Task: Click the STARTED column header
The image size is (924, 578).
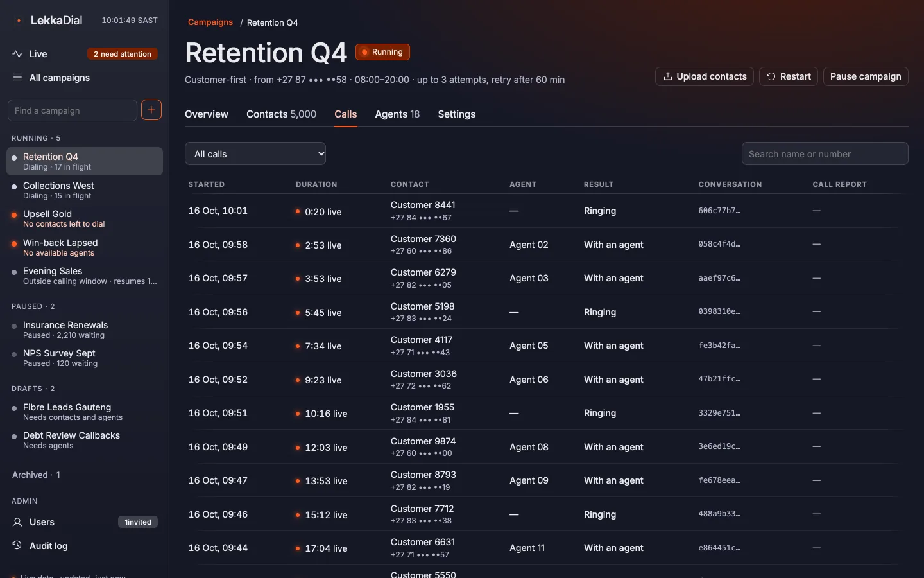Action: 207,184
